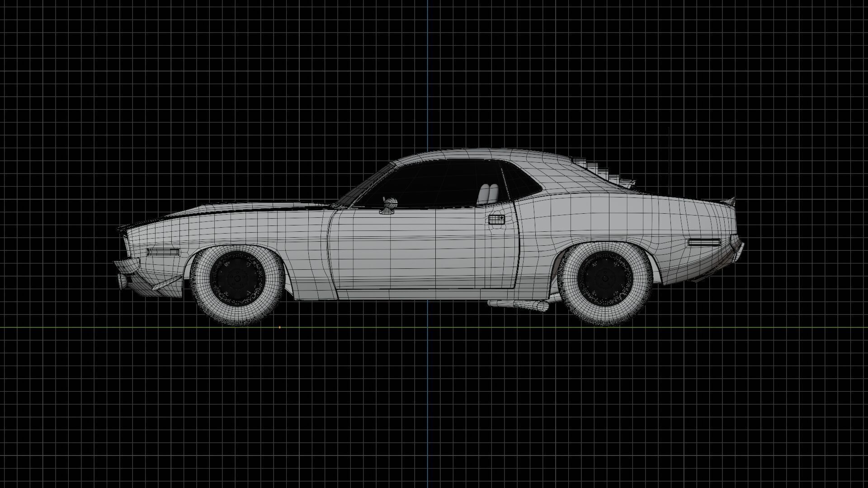Click the rear wheel hub
The width and height of the screenshot is (868, 488).
pyautogui.click(x=605, y=278)
